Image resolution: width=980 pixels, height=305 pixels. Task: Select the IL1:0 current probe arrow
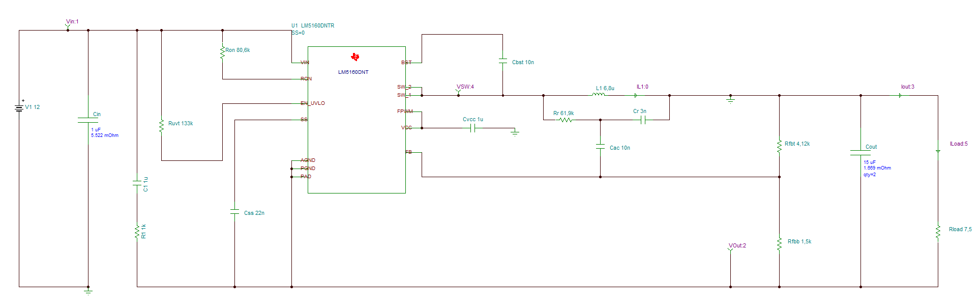pos(636,95)
